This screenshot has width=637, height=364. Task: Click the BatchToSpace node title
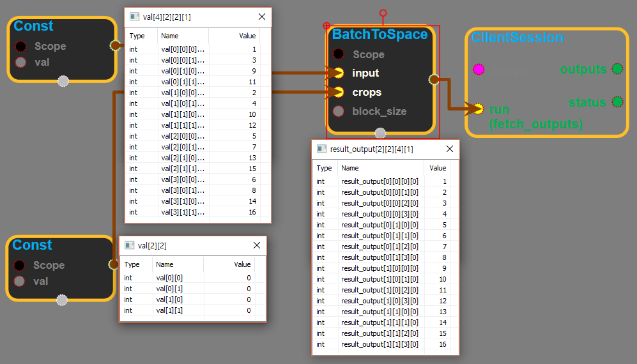point(380,34)
